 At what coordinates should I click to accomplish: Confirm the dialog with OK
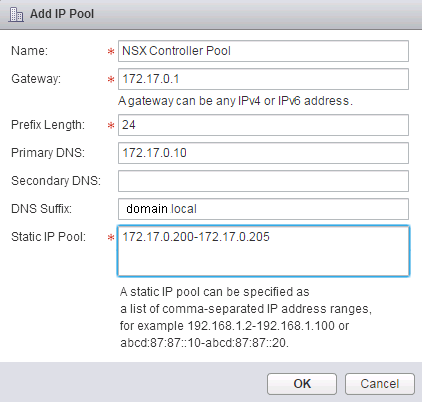coord(302,384)
